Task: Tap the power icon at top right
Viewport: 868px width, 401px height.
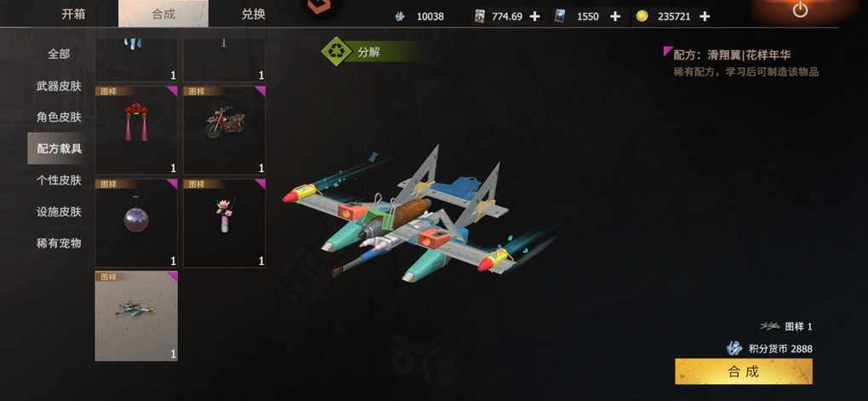Action: pos(800,9)
